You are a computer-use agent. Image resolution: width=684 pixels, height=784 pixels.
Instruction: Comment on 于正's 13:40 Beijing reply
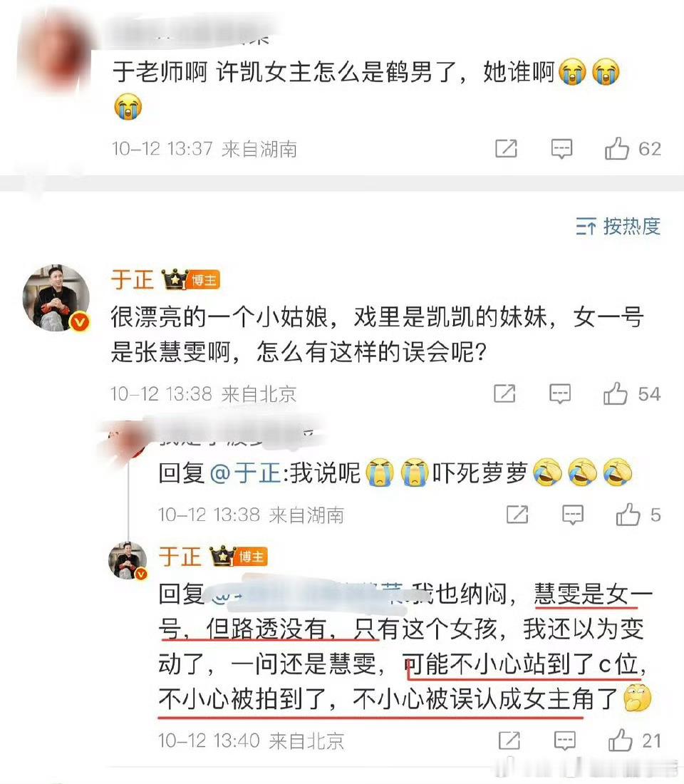[x=564, y=741]
